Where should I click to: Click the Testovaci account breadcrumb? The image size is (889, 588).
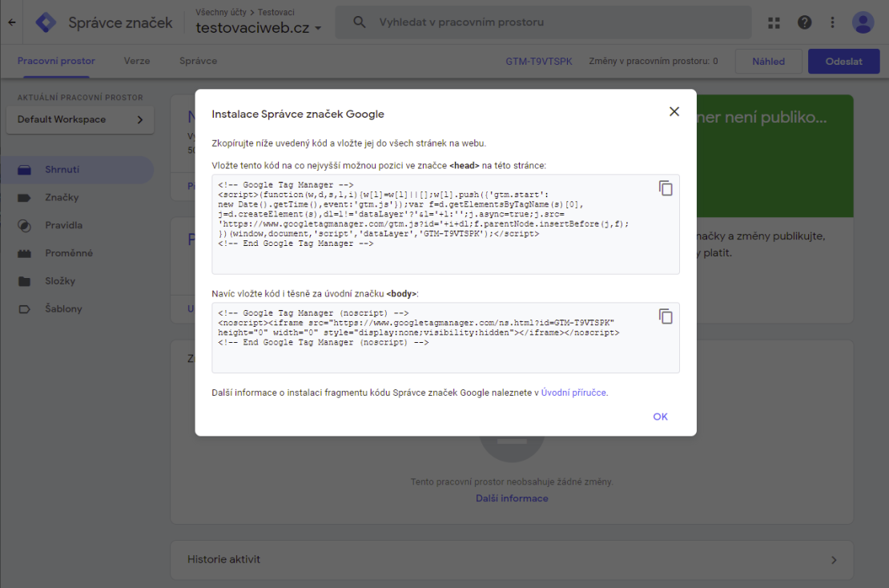[276, 12]
